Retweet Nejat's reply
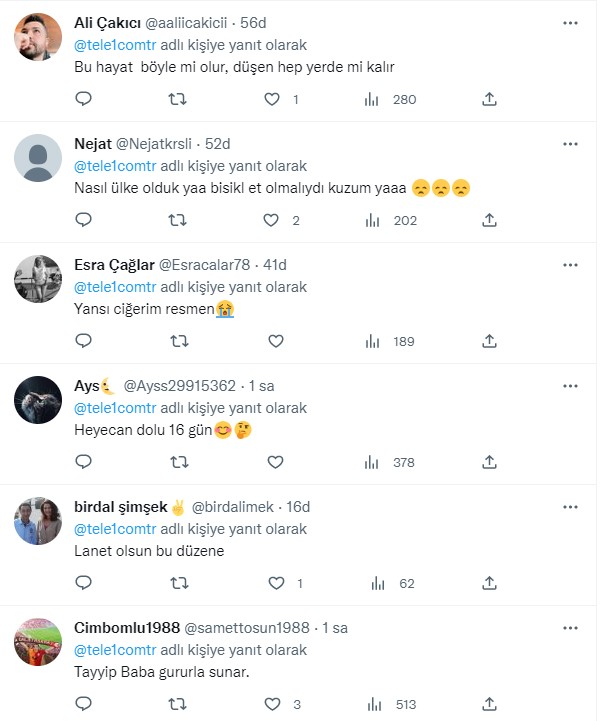 pyautogui.click(x=178, y=220)
